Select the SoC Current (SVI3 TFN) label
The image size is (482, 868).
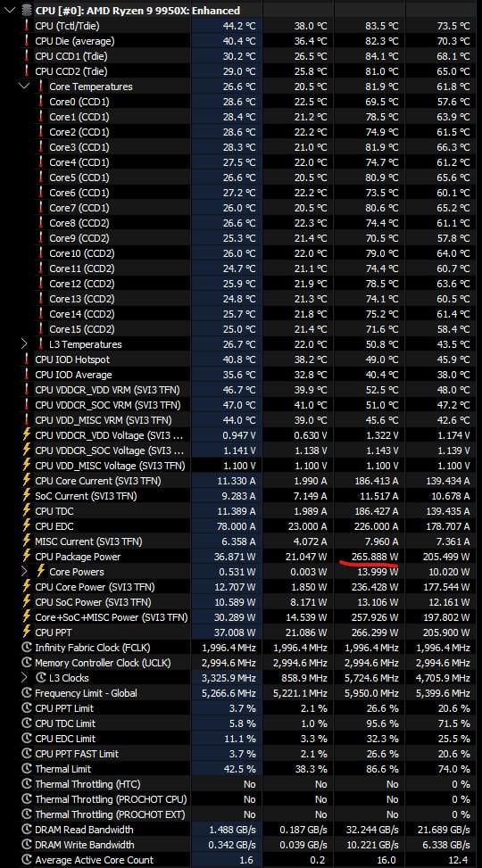[x=86, y=496]
